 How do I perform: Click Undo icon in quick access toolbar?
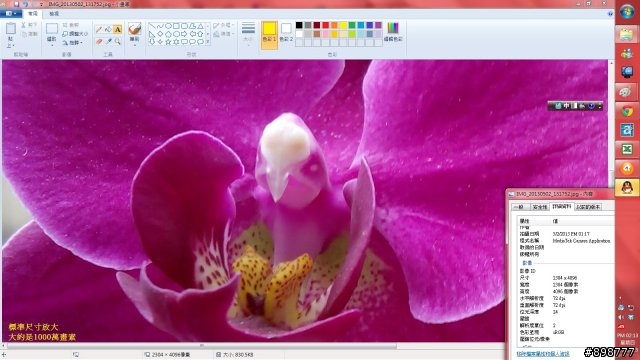click(26, 4)
